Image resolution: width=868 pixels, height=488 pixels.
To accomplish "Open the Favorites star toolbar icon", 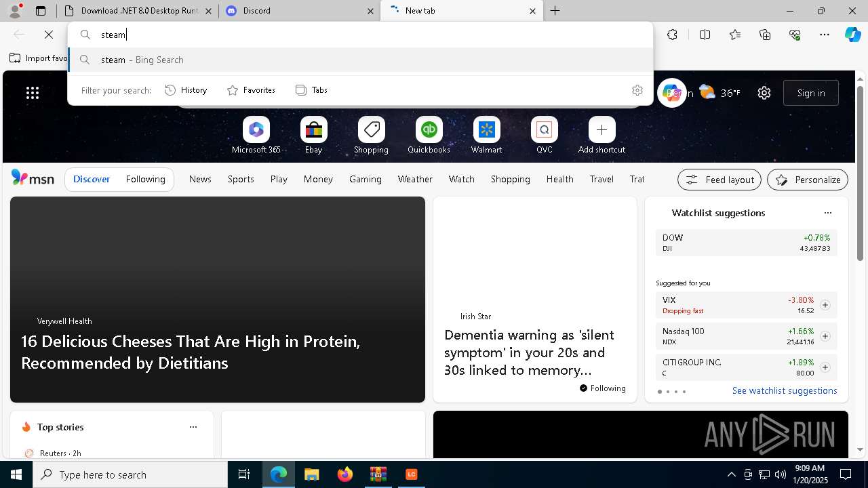I will (735, 35).
